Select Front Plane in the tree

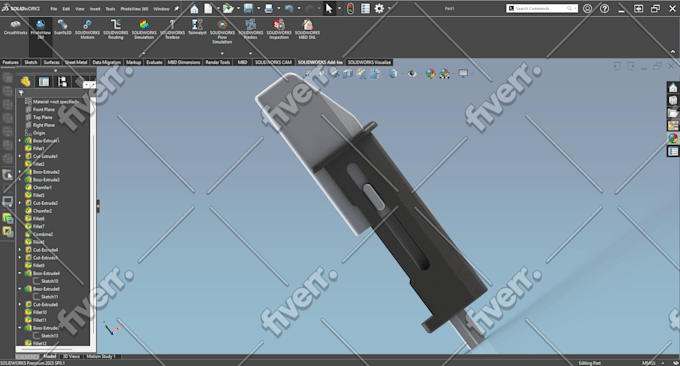43,109
